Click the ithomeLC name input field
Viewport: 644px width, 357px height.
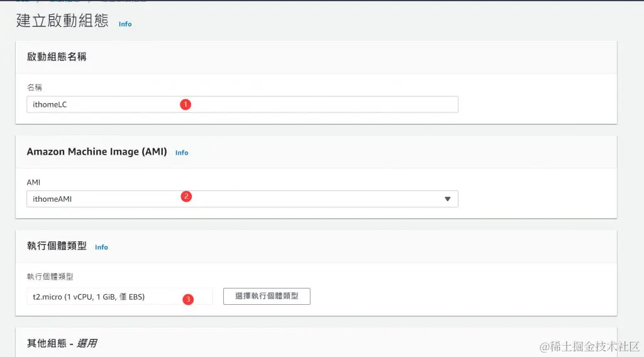[242, 104]
